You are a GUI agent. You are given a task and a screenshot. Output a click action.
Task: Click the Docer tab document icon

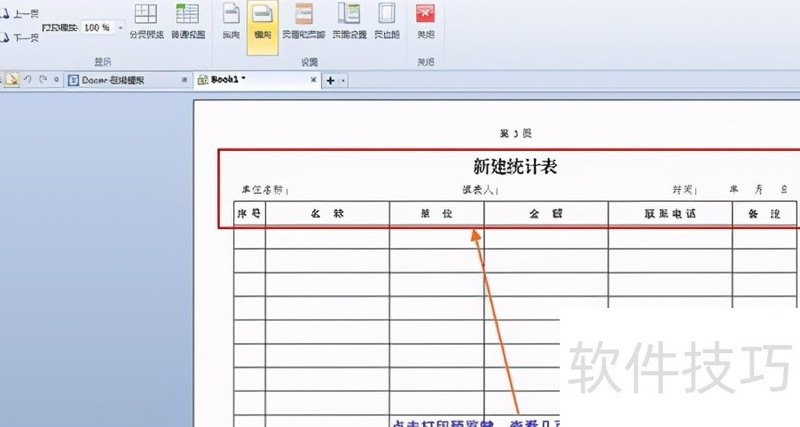point(73,81)
